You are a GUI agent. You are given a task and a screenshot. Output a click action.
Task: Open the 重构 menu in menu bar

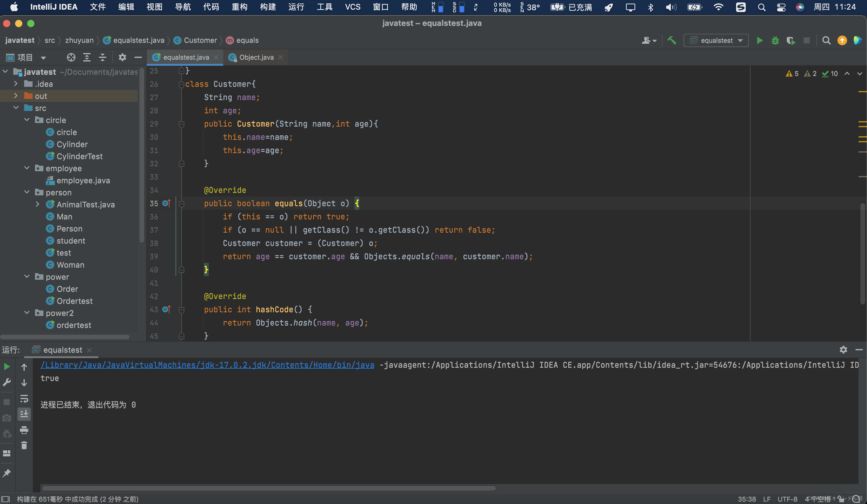pos(239,7)
